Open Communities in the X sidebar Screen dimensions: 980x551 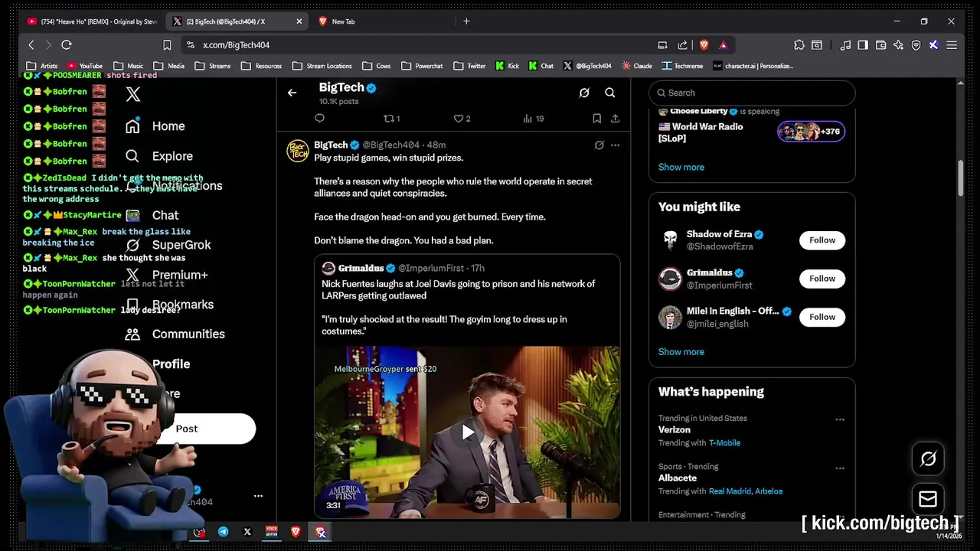pyautogui.click(x=175, y=334)
